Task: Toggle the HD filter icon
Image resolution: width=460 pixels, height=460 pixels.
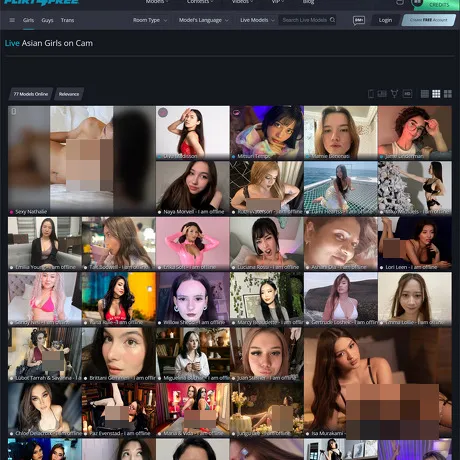Action: pos(407,94)
